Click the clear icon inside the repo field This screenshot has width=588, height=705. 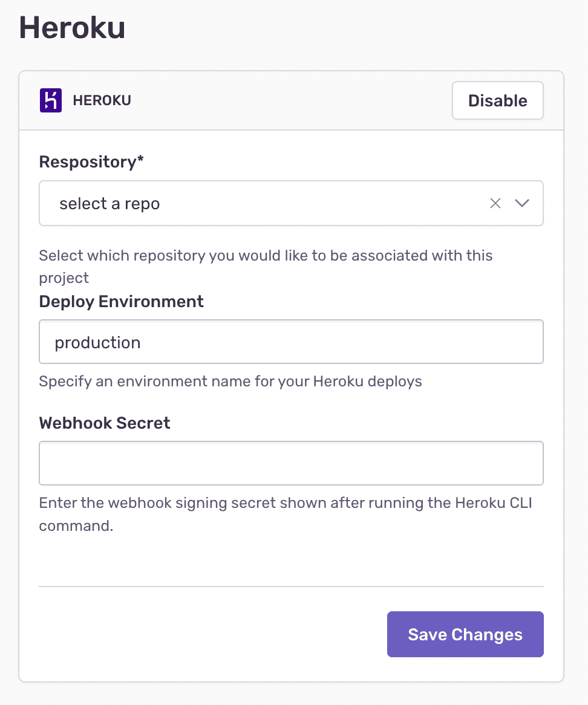click(495, 203)
